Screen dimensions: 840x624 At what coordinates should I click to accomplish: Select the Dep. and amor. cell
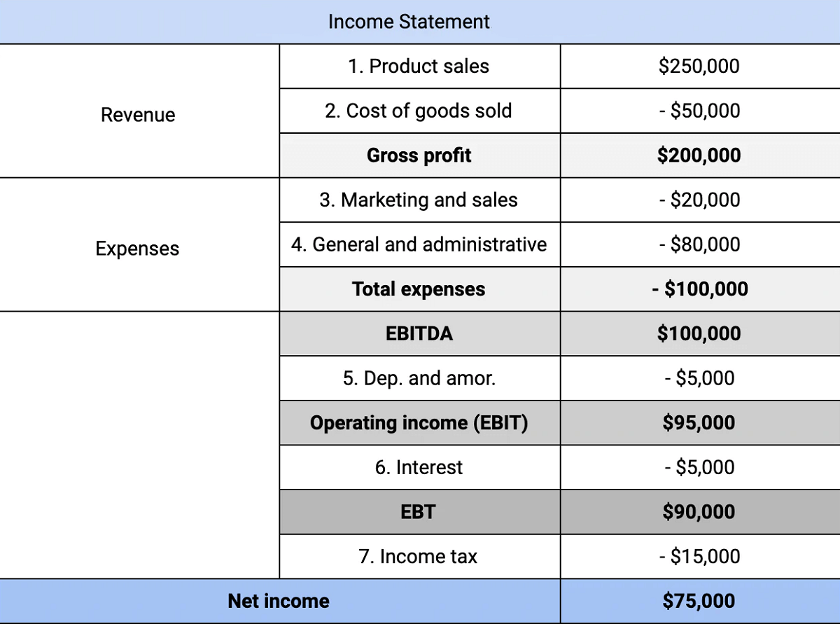pyautogui.click(x=420, y=378)
